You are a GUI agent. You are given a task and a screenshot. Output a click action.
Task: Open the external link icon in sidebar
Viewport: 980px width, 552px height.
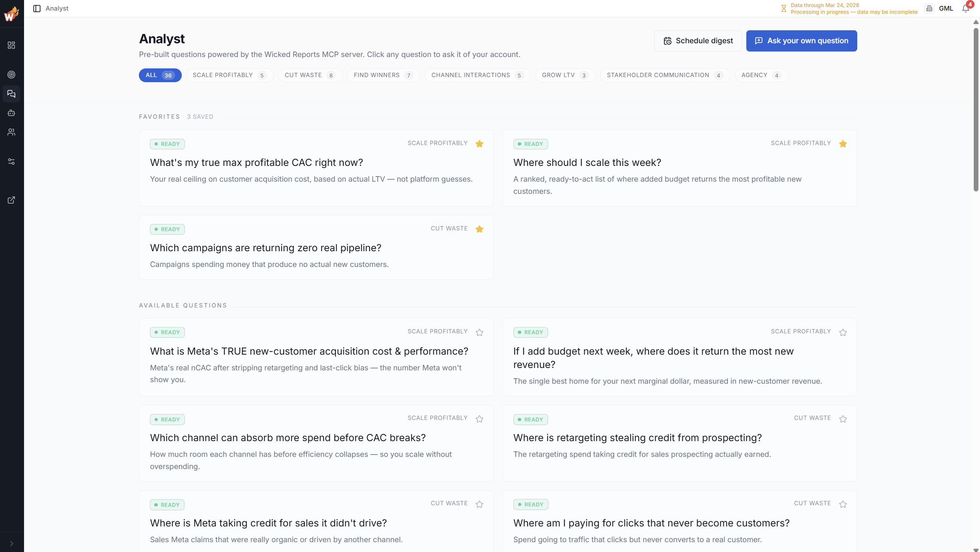(11, 200)
